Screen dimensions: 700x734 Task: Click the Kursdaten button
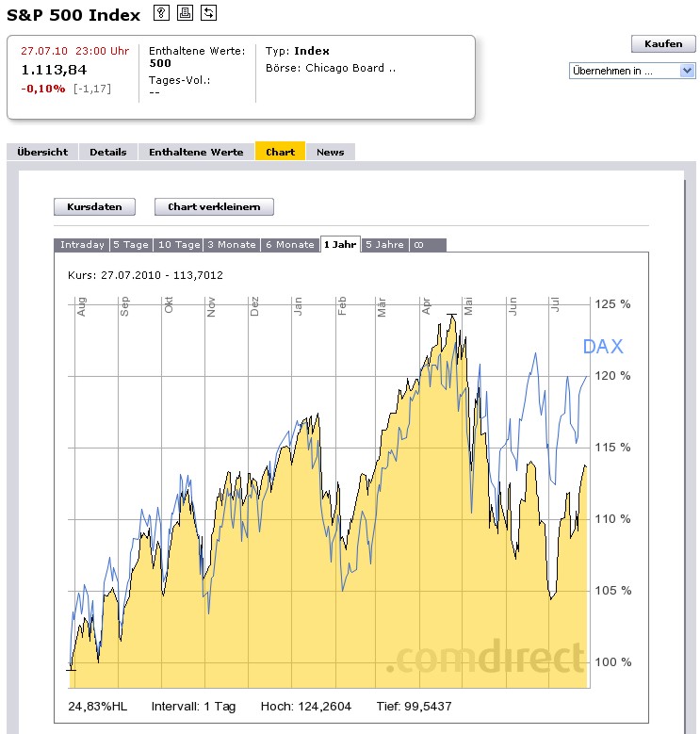[x=94, y=207]
